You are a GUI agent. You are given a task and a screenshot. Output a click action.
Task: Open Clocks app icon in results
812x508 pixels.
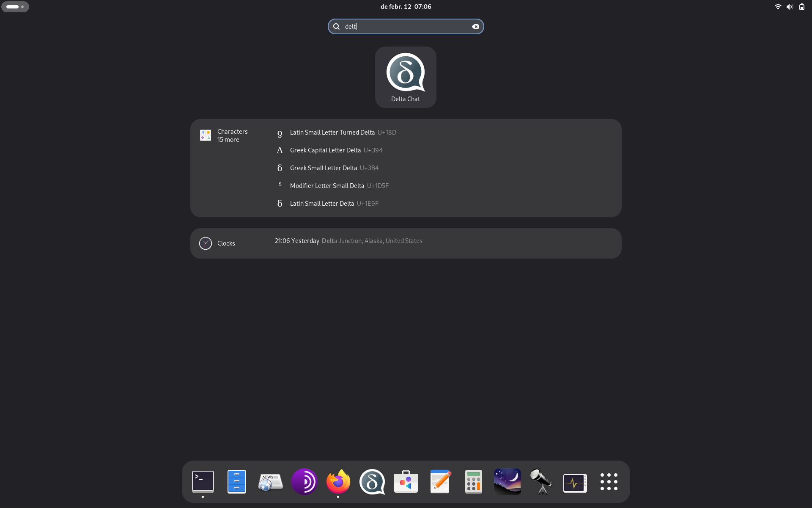[x=206, y=243]
